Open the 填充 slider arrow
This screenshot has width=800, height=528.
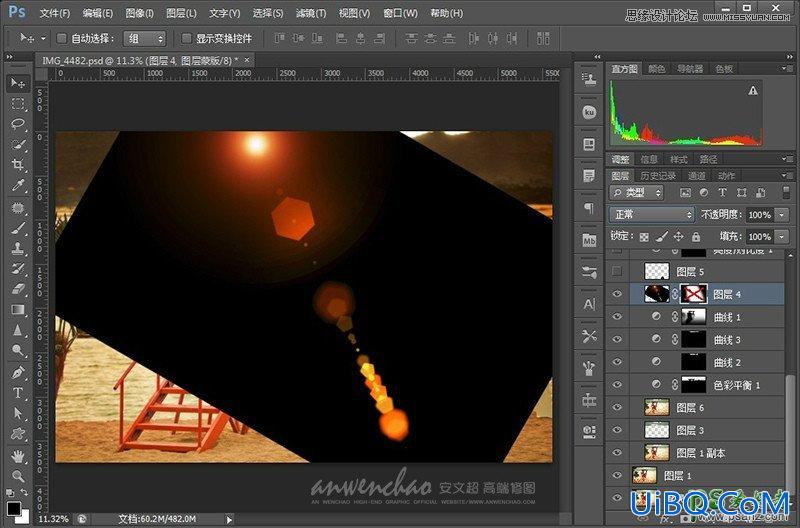[x=782, y=237]
